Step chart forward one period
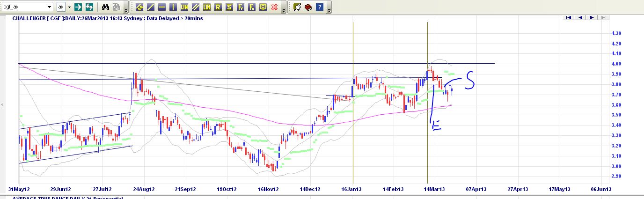Screen dimensions: 644x199 pyautogui.click(x=592, y=17)
